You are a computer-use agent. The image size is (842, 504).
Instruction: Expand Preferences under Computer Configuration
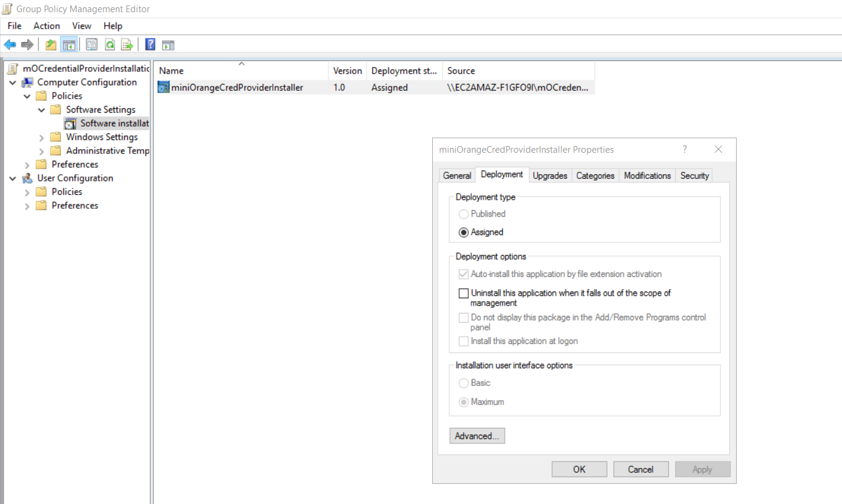(x=27, y=165)
